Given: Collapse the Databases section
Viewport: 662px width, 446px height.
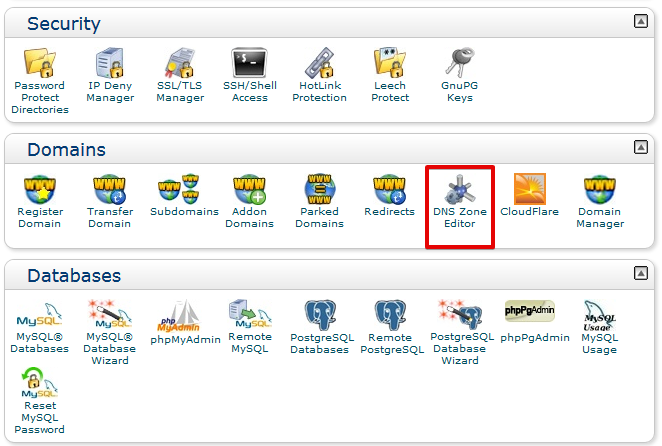Looking at the screenshot, I should click(640, 273).
